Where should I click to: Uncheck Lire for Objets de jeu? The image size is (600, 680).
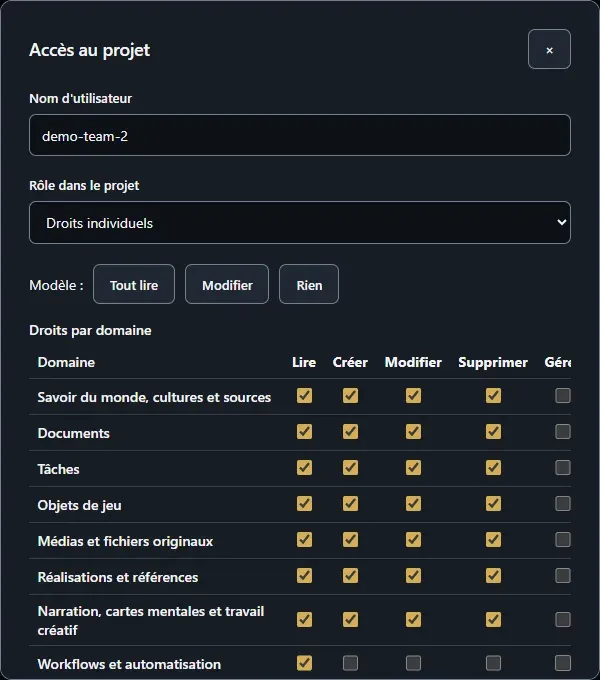click(304, 503)
